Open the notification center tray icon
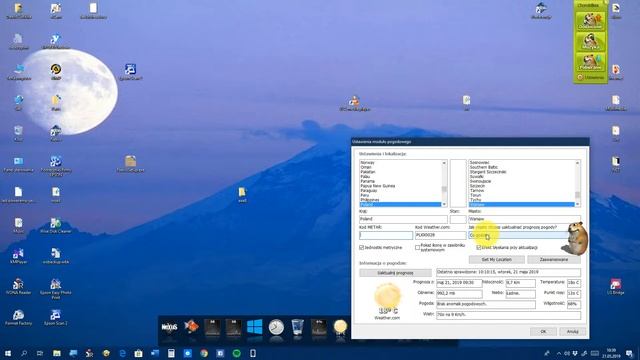The width and height of the screenshot is (640, 360). pyautogui.click(x=629, y=353)
